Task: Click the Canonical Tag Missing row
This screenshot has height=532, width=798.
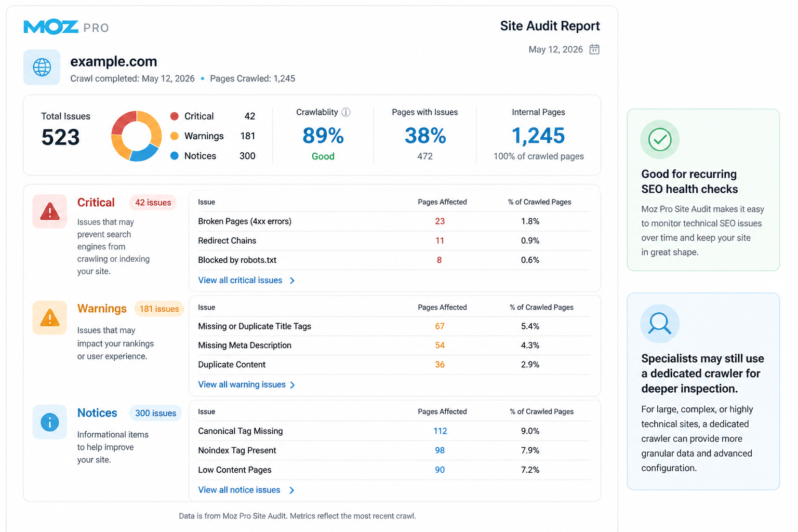Action: click(394, 431)
